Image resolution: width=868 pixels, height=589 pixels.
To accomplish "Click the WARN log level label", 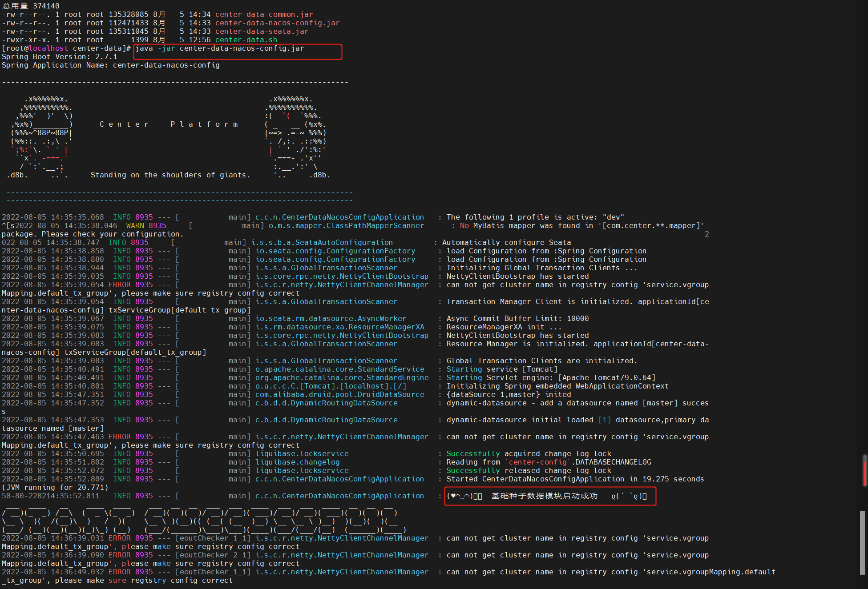I will point(135,226).
